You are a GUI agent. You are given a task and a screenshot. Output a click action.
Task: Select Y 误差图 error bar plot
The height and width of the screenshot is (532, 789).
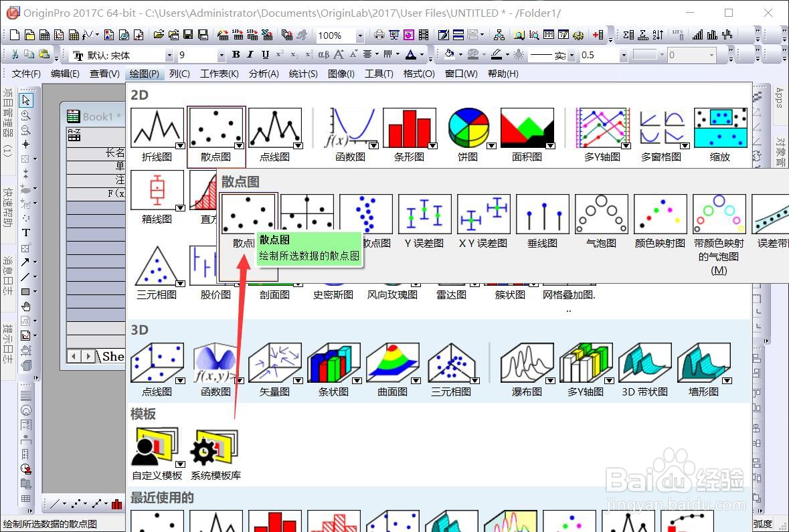424,214
